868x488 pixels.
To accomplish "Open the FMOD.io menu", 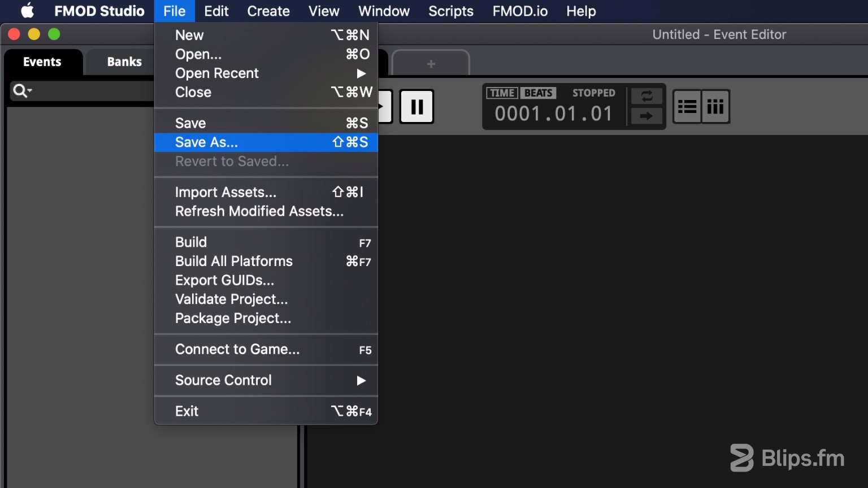I will [x=520, y=11].
